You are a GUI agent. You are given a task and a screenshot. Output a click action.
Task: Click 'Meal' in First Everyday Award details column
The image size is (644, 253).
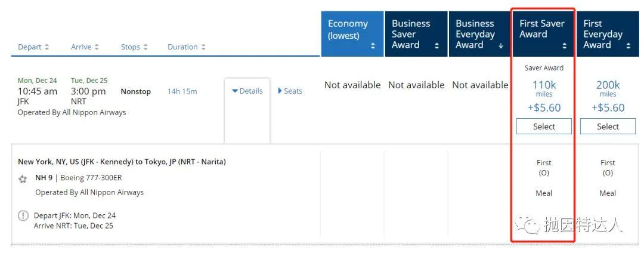pyautogui.click(x=608, y=193)
